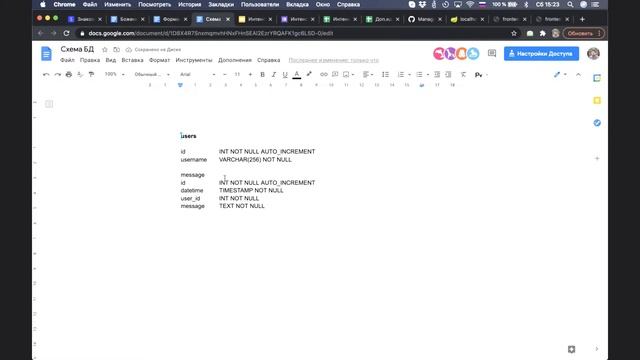Apply a bulleted list

pyautogui.click(x=419, y=74)
